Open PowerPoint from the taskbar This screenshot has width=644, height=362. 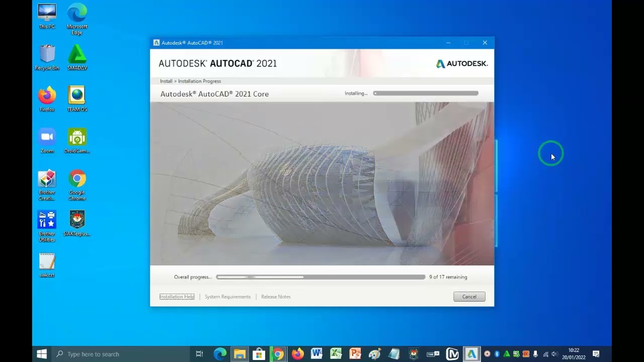pos(355,354)
